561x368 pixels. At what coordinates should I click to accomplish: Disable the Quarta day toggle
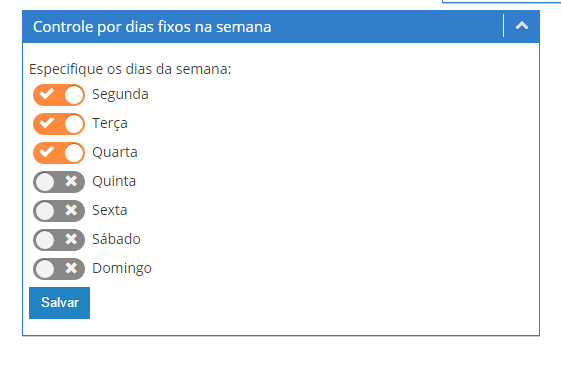pos(59,153)
